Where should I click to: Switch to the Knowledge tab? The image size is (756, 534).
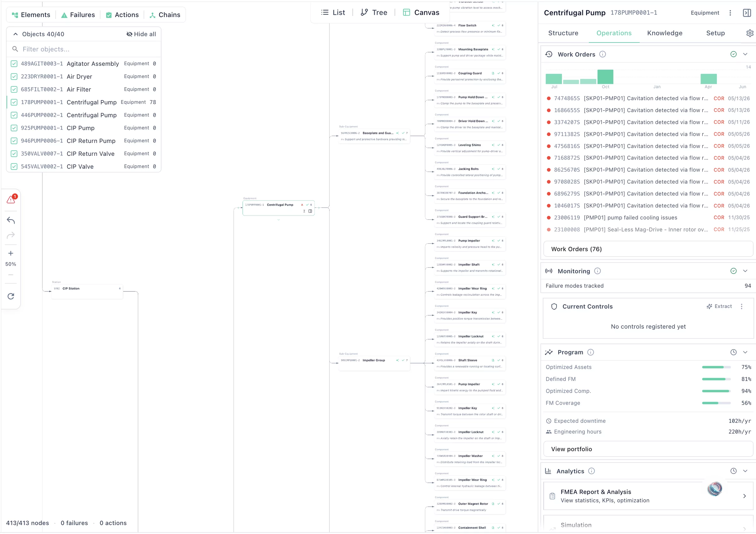click(665, 33)
